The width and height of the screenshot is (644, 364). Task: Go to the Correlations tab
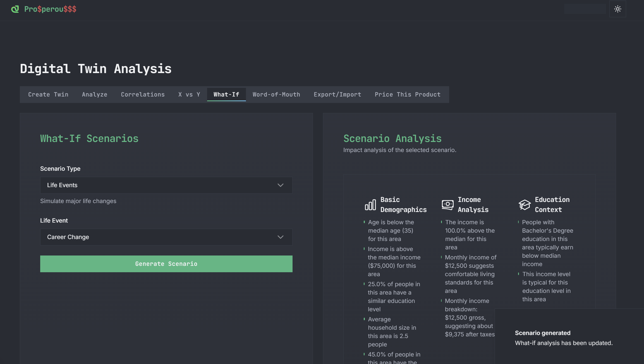click(x=143, y=95)
